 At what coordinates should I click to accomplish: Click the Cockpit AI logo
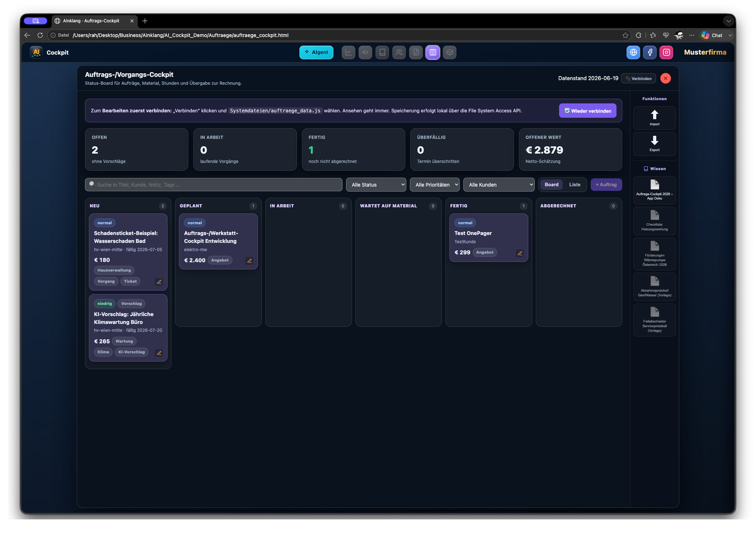[36, 52]
